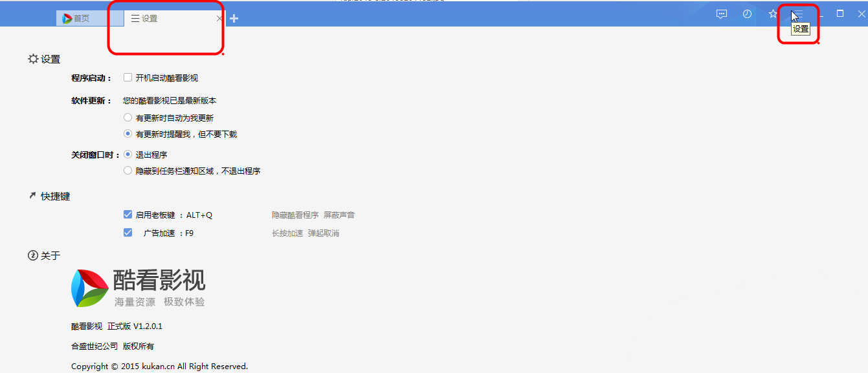Open the feedback message icon

(x=722, y=14)
